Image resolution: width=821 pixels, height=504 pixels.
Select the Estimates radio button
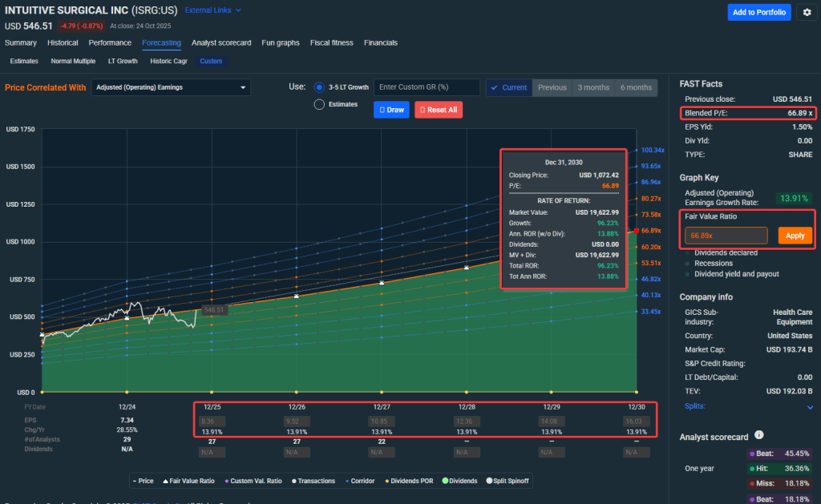click(319, 104)
